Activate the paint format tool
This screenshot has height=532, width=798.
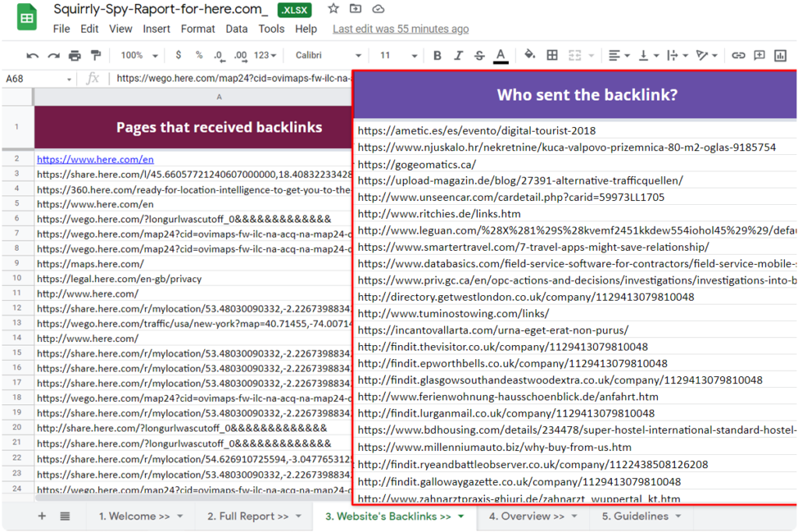pos(96,55)
